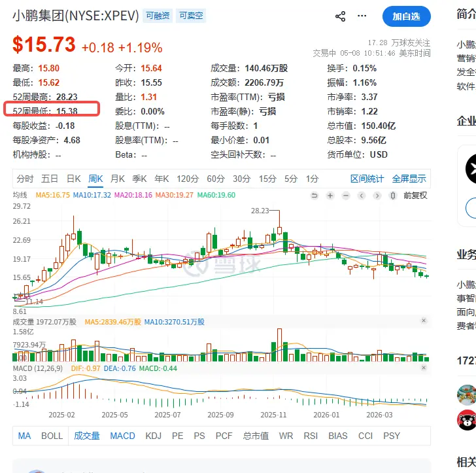The height and width of the screenshot is (473, 476).
Task: Switch chart to 季K view
Action: pyautogui.click(x=139, y=179)
